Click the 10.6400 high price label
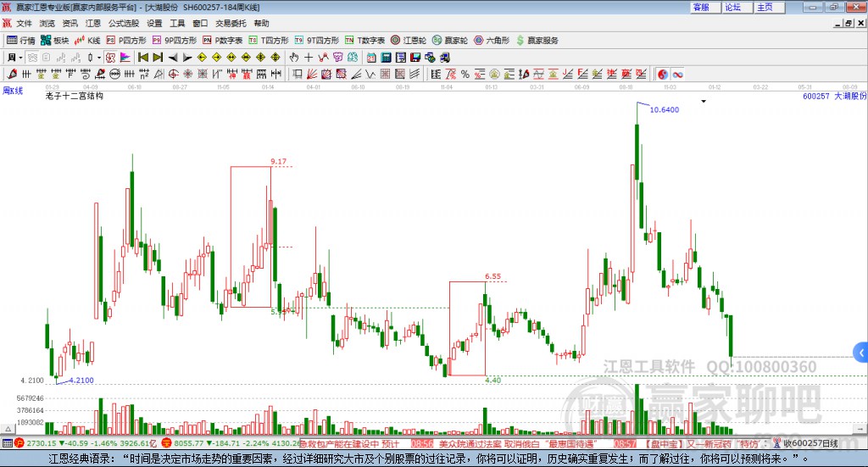The height and width of the screenshot is (467, 868). pyautogui.click(x=665, y=109)
